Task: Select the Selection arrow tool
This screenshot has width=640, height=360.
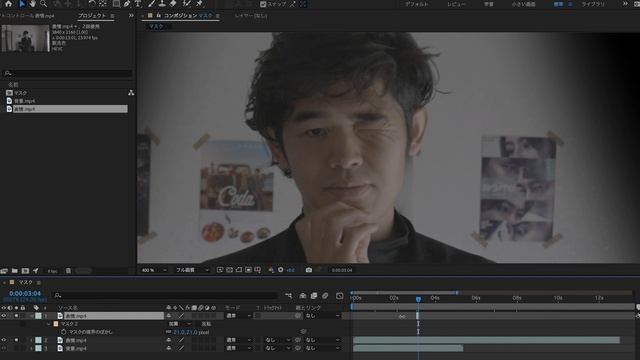Action: click(x=22, y=4)
